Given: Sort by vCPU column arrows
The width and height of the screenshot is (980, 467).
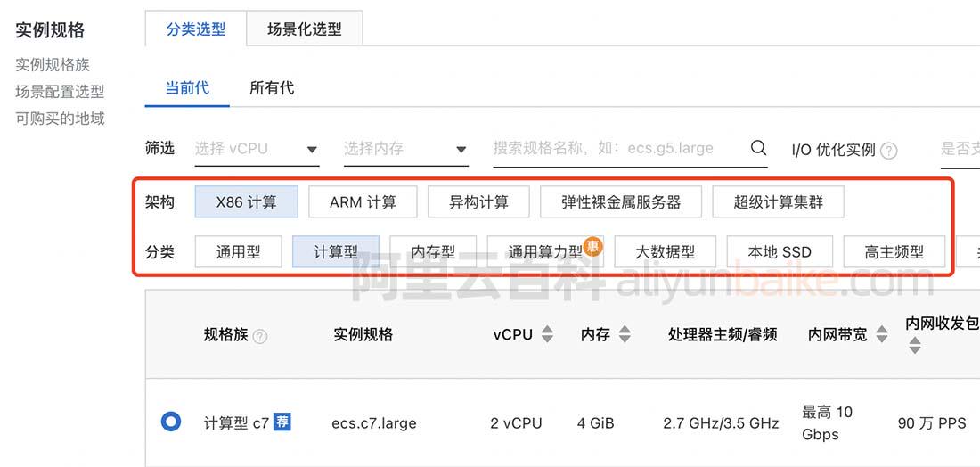Looking at the screenshot, I should tap(547, 334).
